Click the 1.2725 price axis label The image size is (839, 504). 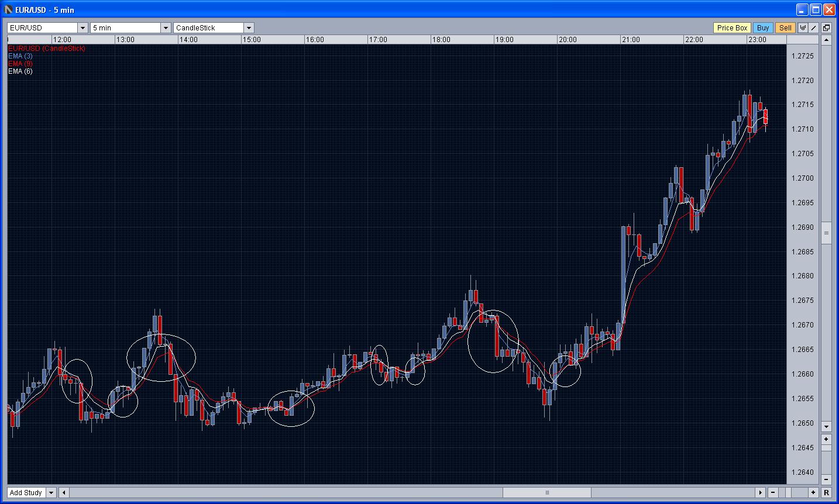tap(802, 56)
